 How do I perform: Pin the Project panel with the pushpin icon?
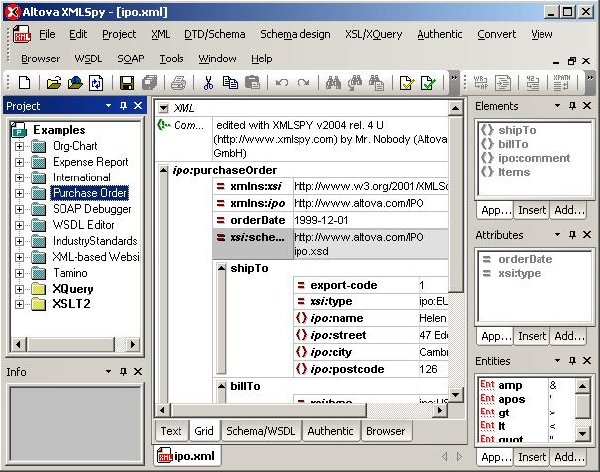coord(123,105)
